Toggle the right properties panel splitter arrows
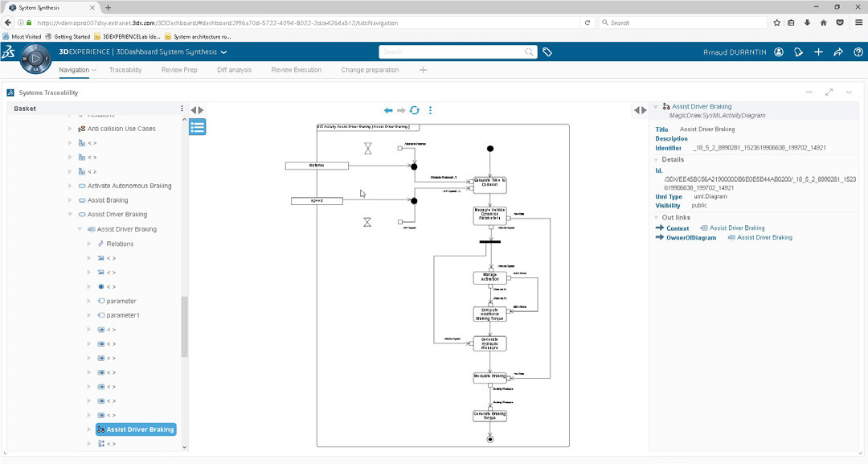Screen dimensions: 868x464 (640, 110)
